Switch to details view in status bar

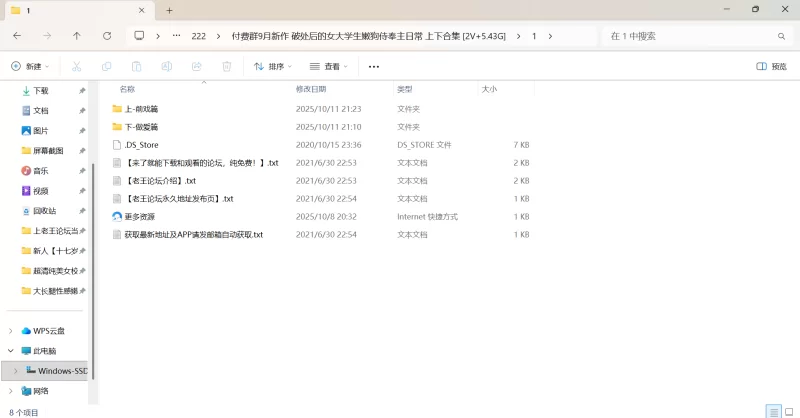coord(773,411)
